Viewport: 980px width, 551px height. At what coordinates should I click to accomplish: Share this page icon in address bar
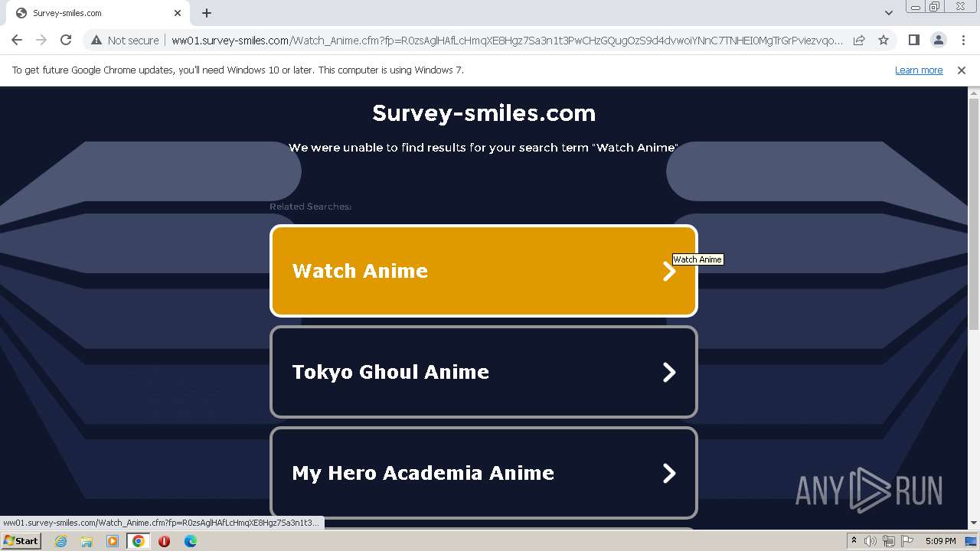(x=859, y=40)
